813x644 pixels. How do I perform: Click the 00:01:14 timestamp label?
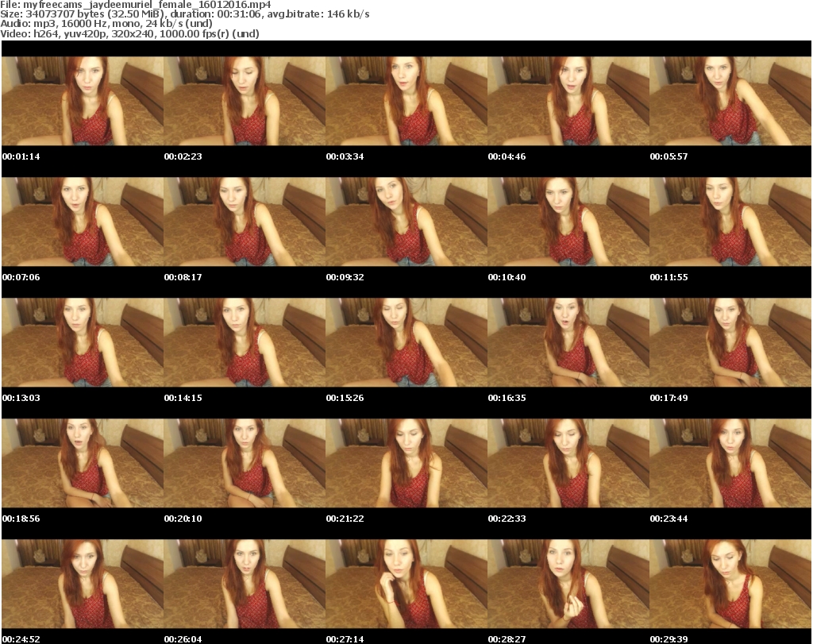click(x=21, y=156)
